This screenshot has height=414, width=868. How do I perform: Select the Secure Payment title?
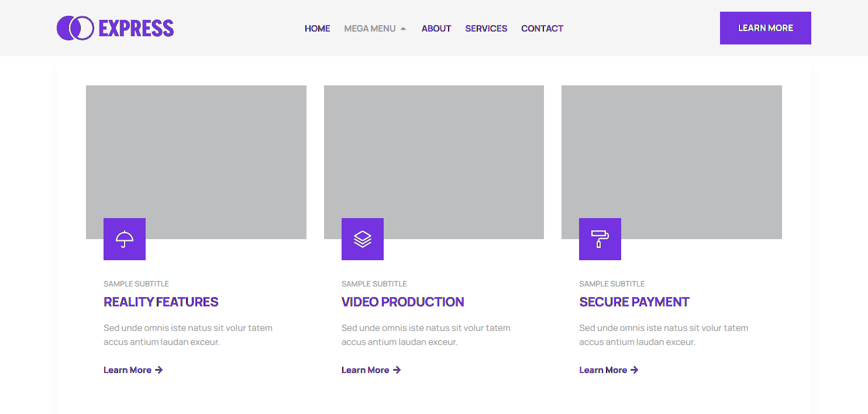pyautogui.click(x=634, y=302)
